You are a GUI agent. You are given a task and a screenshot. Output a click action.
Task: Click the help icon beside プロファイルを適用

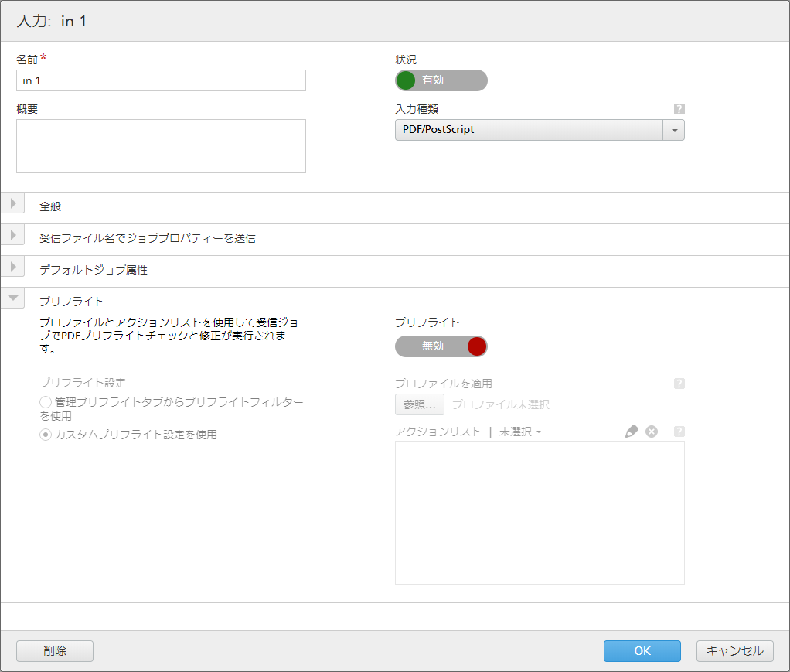point(679,384)
